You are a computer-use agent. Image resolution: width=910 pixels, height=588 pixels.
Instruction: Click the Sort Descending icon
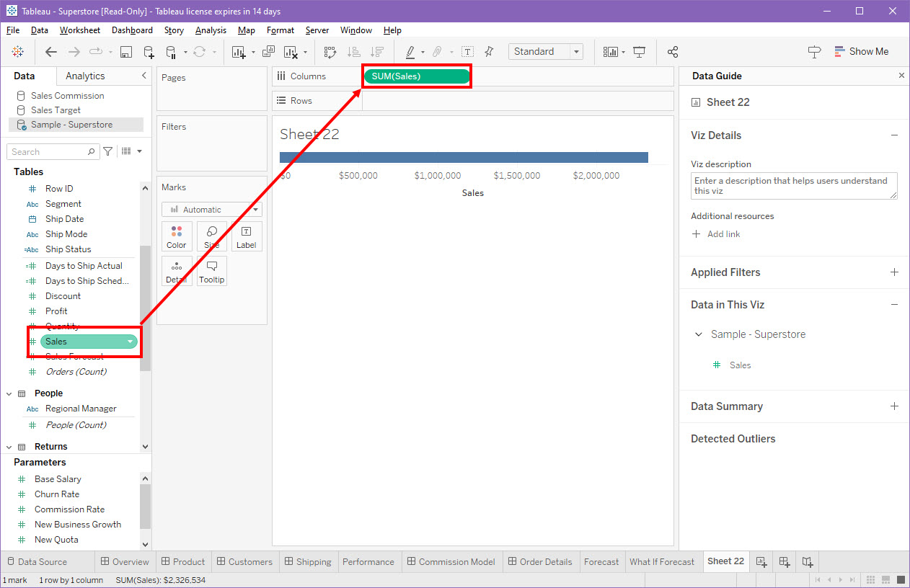coord(376,52)
